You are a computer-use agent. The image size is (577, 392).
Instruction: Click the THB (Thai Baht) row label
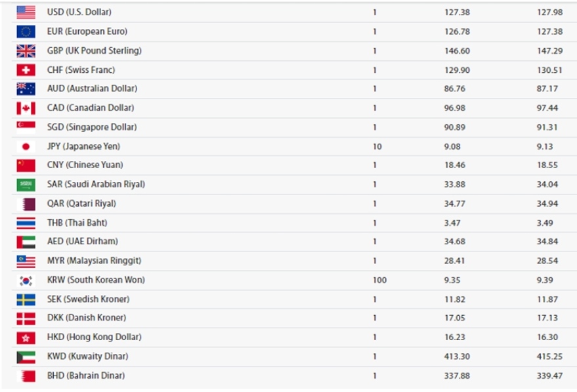pos(77,223)
